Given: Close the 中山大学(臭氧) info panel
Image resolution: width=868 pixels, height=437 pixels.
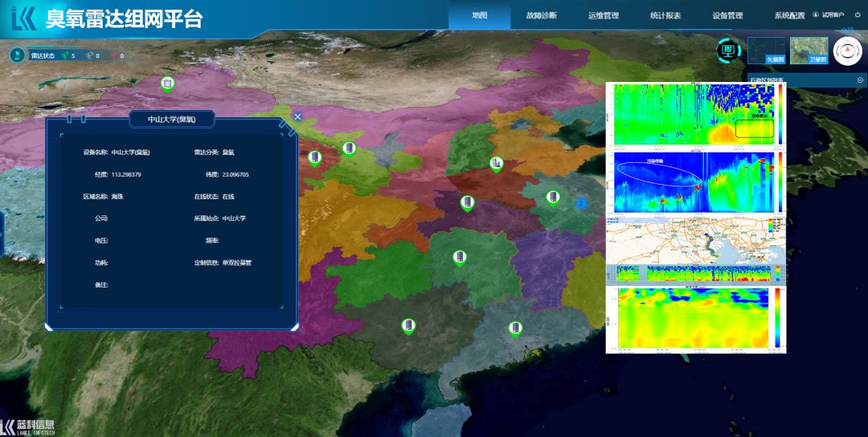Looking at the screenshot, I should (297, 116).
